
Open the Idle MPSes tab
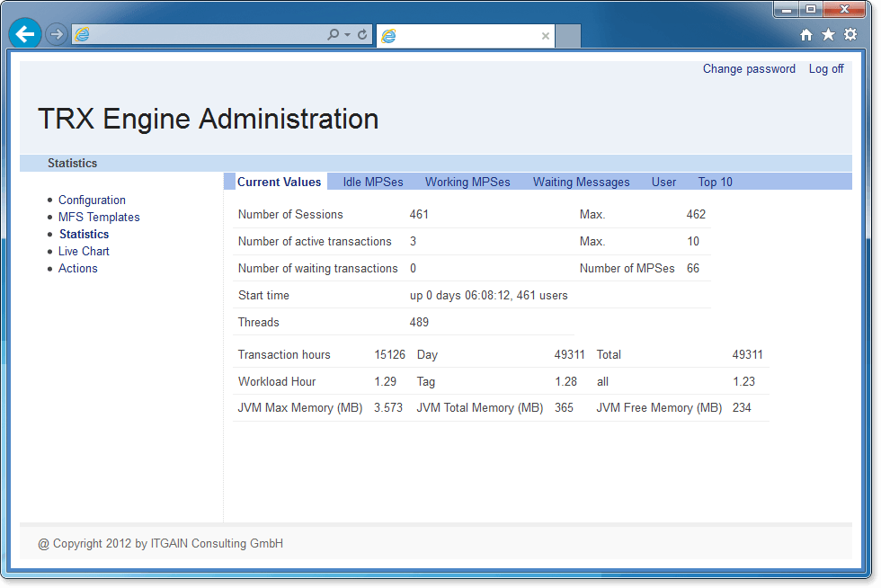[x=372, y=182]
